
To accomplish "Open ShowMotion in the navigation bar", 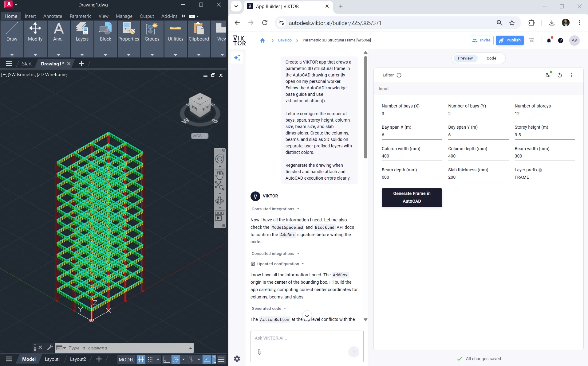I will pyautogui.click(x=219, y=216).
